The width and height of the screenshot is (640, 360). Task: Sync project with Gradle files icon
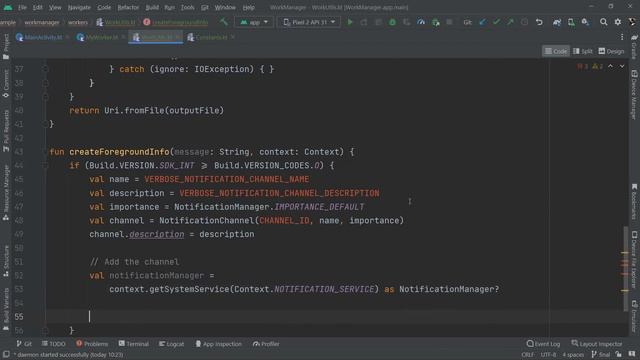pos(557,22)
